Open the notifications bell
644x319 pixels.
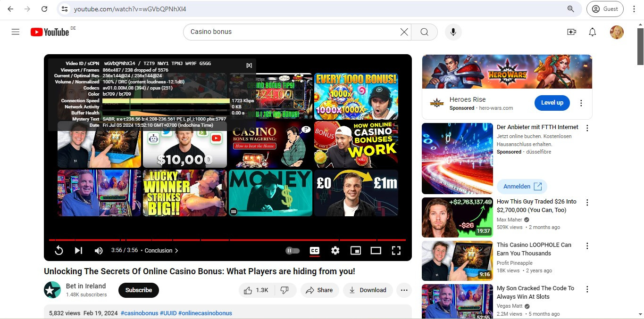(x=593, y=32)
